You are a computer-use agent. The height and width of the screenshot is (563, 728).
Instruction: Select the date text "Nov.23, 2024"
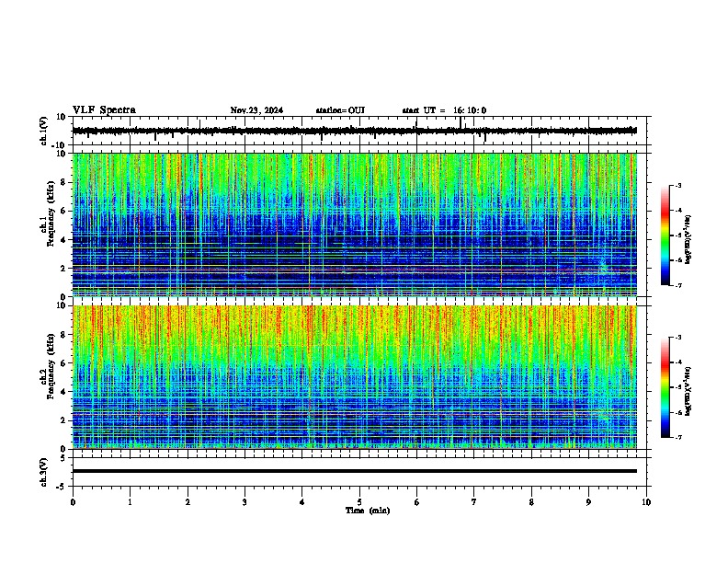[256, 110]
